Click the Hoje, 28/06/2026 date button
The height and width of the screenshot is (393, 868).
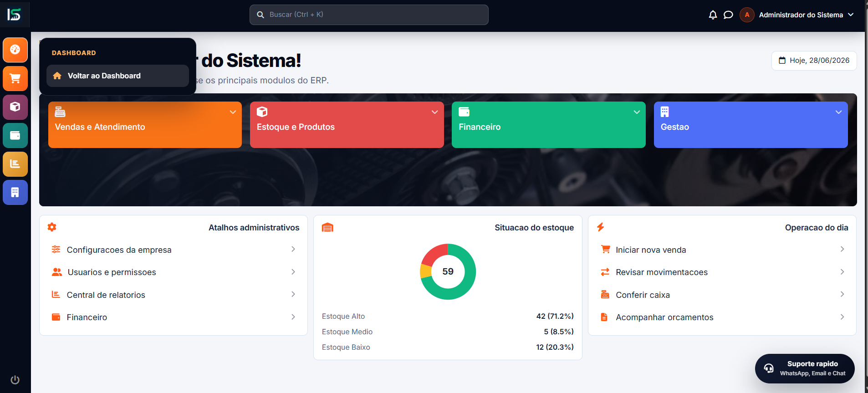tap(814, 61)
